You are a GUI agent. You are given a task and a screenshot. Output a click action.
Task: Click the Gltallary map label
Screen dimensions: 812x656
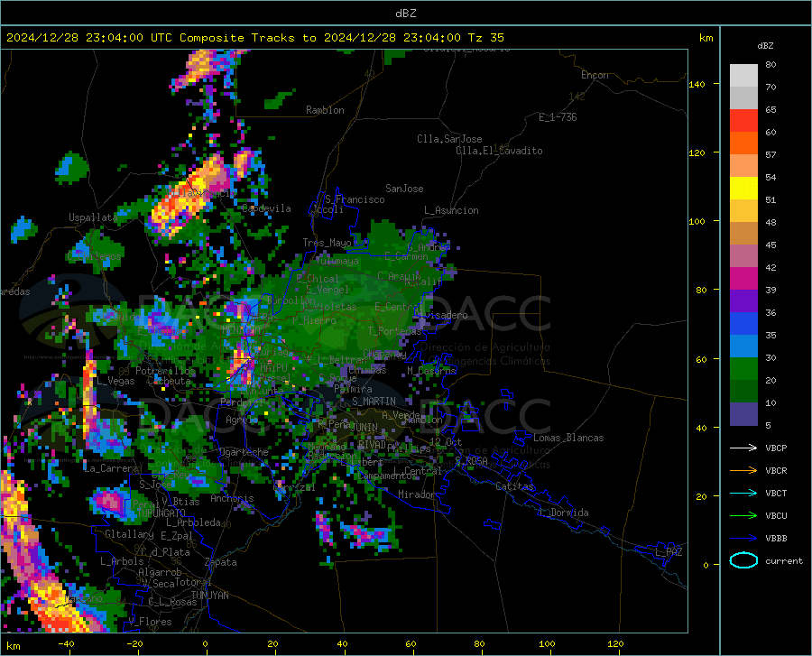(129, 534)
